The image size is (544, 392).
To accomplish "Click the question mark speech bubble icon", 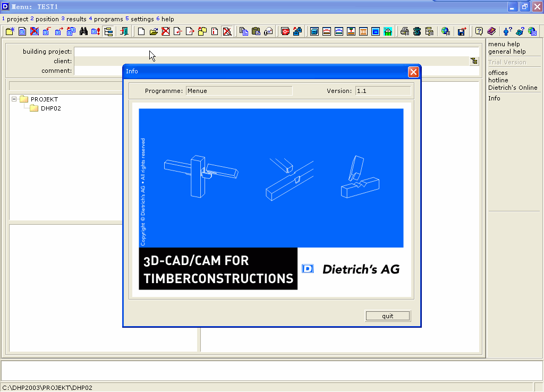I will 479,31.
